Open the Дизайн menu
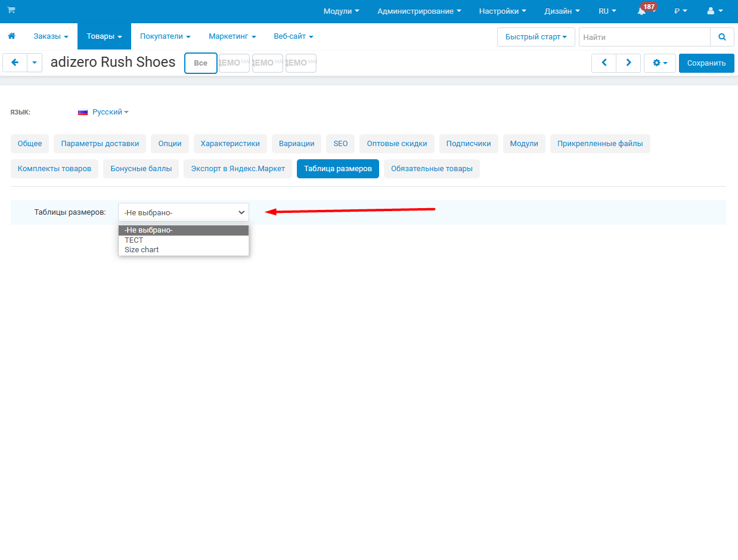The image size is (738, 560). tap(562, 11)
